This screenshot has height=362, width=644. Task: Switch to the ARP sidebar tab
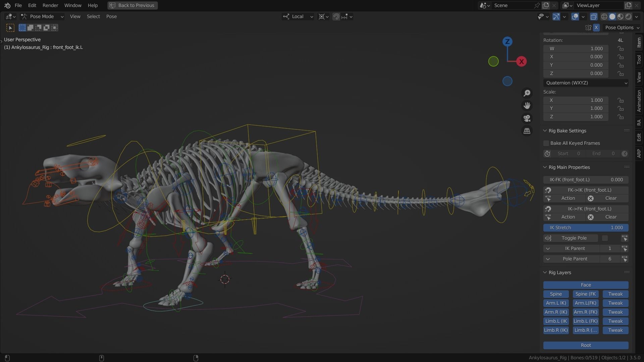coord(639,153)
